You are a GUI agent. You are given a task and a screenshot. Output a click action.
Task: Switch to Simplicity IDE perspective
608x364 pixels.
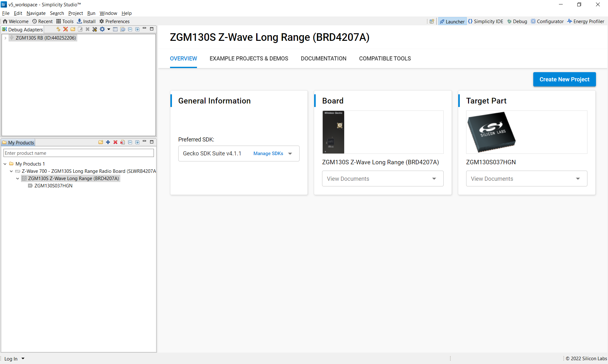485,21
